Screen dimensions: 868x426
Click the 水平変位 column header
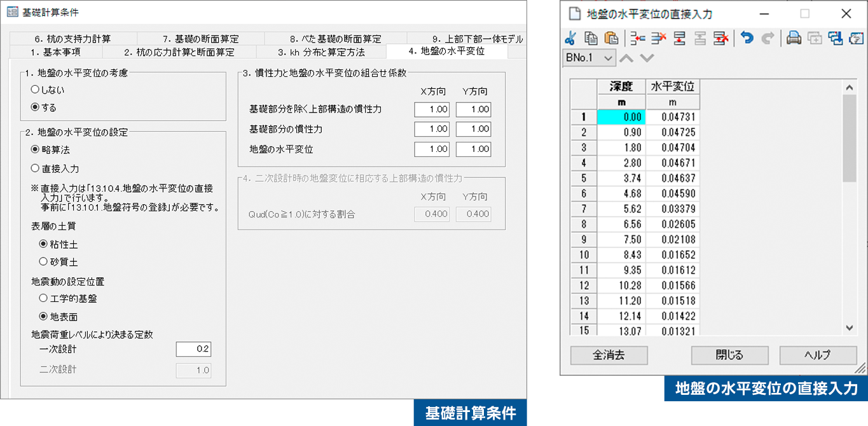[x=673, y=86]
